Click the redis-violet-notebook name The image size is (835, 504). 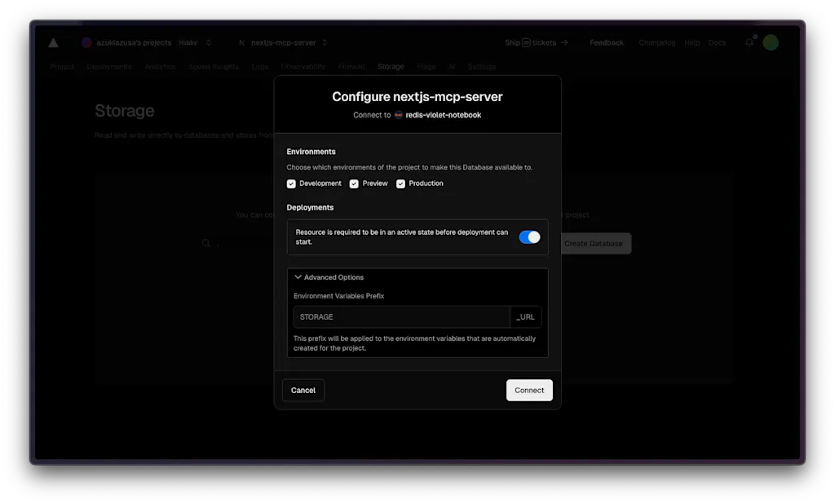[x=444, y=115]
